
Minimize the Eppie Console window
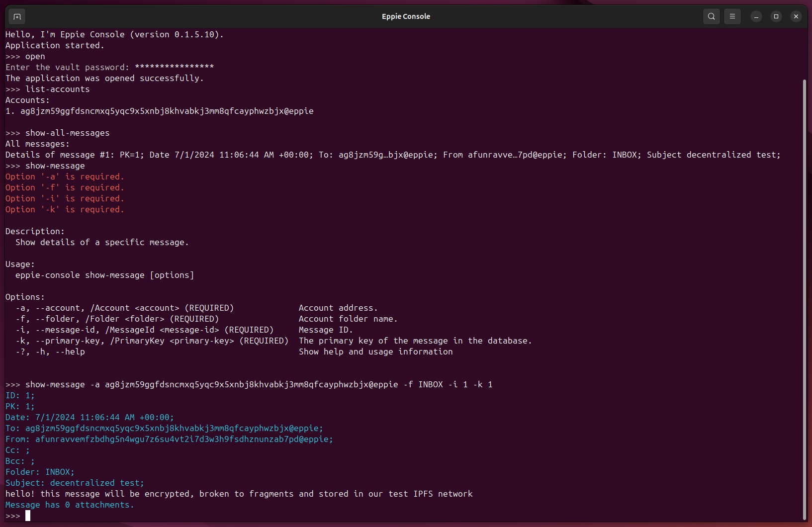pyautogui.click(x=756, y=16)
